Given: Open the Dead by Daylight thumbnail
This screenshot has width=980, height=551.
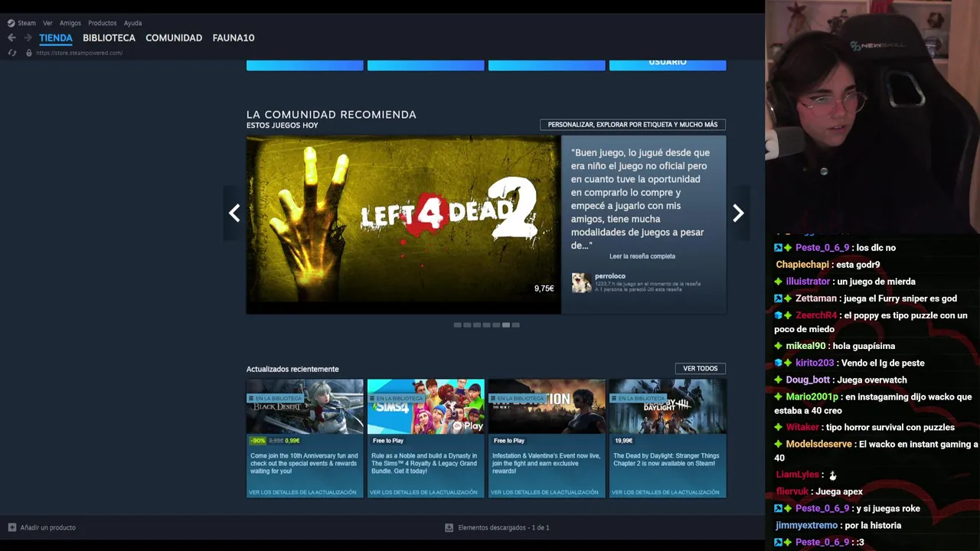Looking at the screenshot, I should tap(668, 406).
